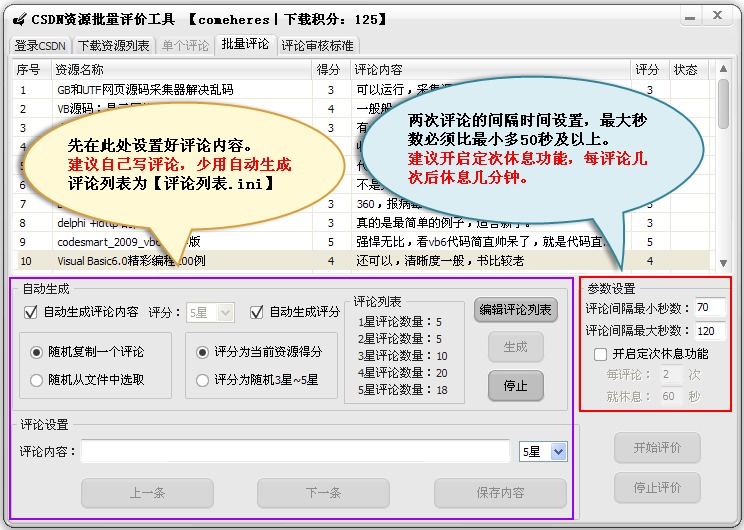Close the CSDN tool window
The height and width of the screenshot is (530, 744).
[718, 16]
